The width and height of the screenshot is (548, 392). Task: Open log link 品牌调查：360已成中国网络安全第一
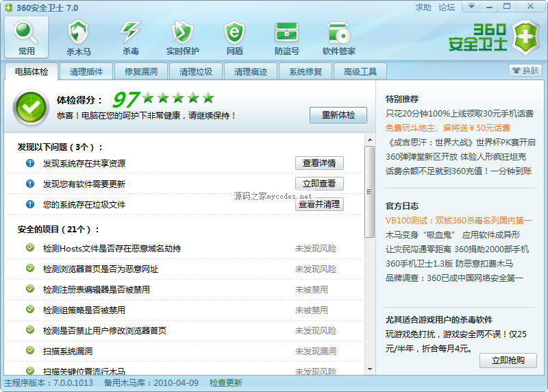click(454, 278)
